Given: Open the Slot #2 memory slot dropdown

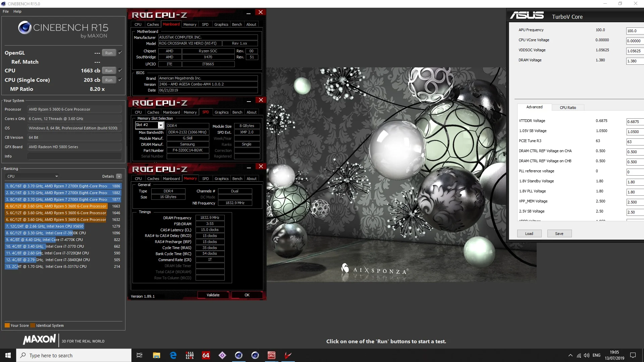Looking at the screenshot, I should [161, 125].
